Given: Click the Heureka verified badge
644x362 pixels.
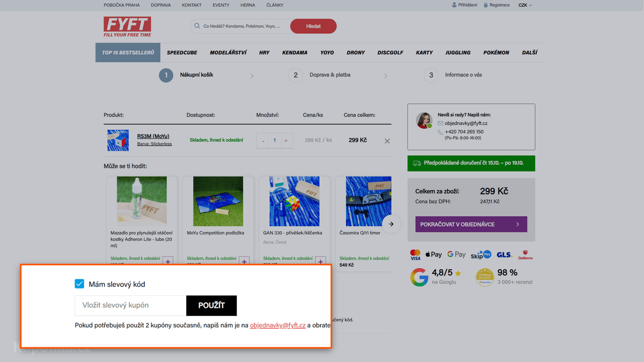Looking at the screenshot, I should (x=485, y=277).
